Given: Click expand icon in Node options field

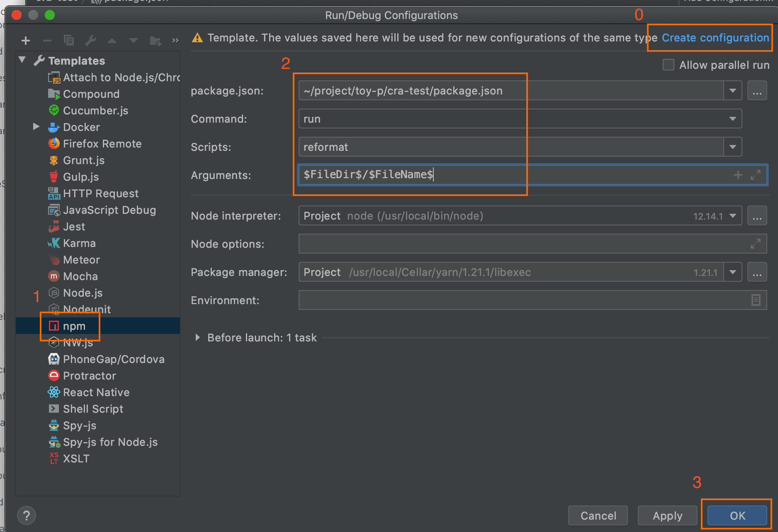Looking at the screenshot, I should 756,244.
